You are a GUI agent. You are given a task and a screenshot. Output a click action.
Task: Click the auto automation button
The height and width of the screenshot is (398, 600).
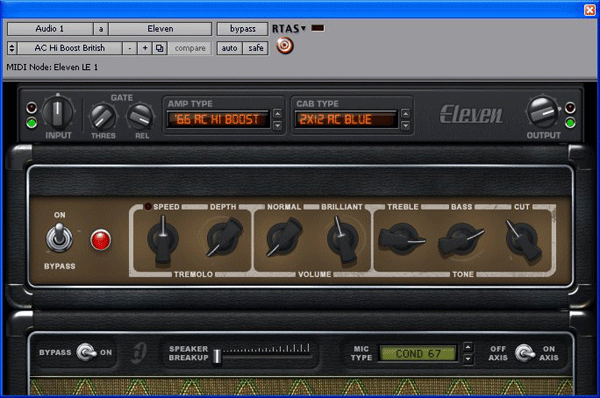pos(229,48)
